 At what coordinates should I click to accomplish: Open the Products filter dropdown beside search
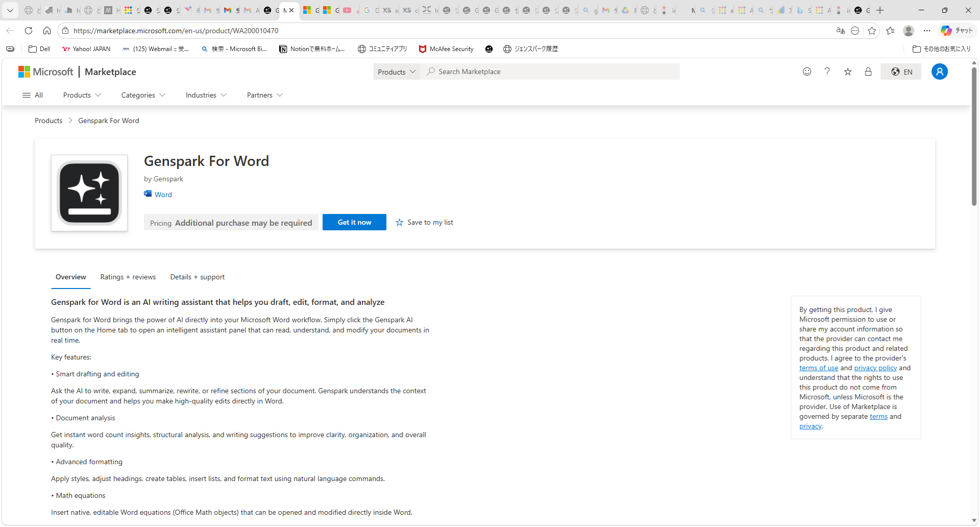coord(396,71)
